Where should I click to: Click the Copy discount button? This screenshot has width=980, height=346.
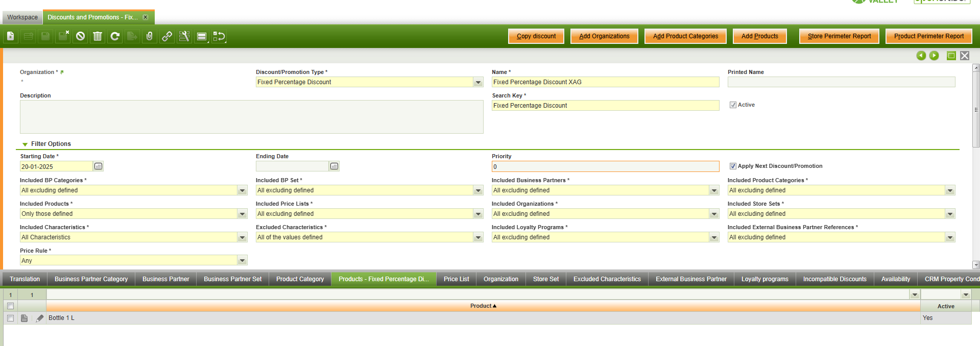536,36
